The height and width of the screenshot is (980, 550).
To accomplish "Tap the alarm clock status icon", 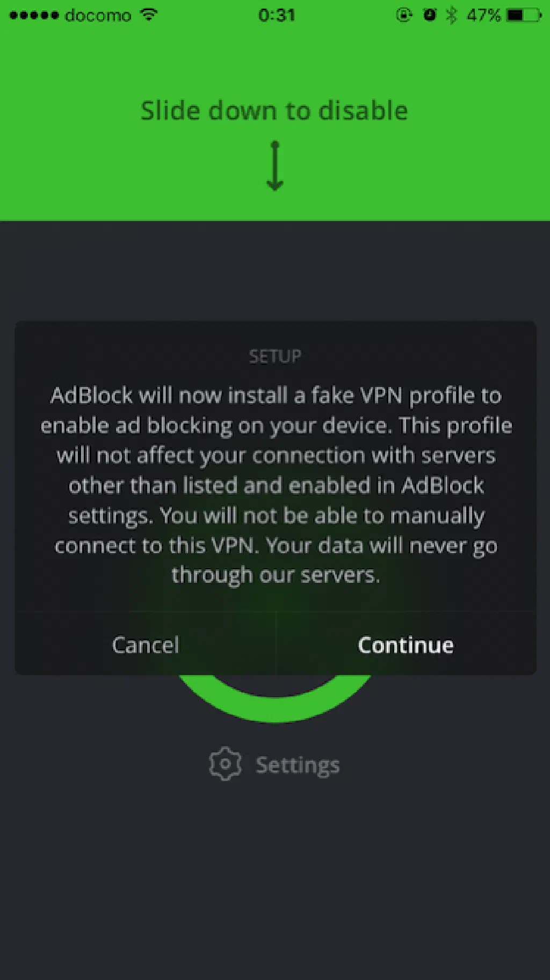I will point(429,15).
